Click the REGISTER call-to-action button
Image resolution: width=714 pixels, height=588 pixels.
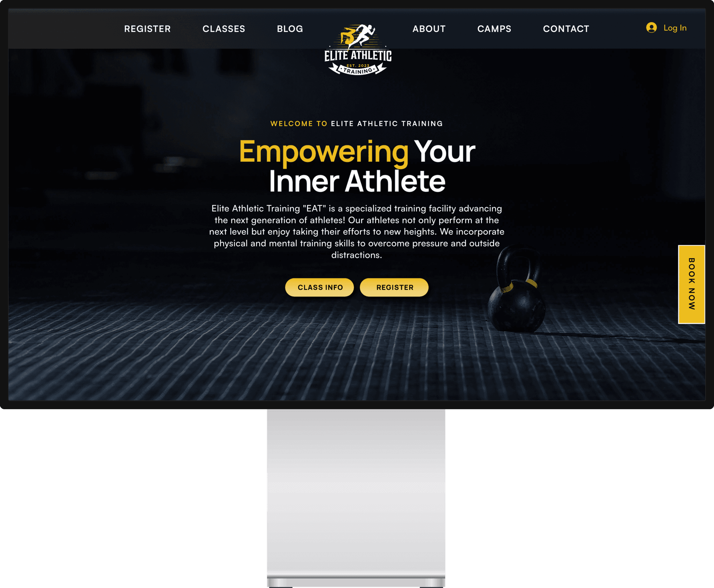click(x=394, y=287)
